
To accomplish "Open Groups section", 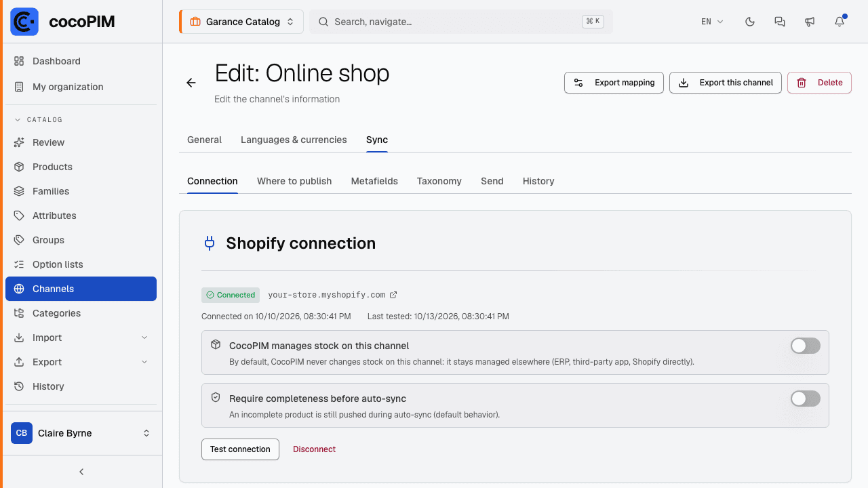I will click(x=81, y=240).
